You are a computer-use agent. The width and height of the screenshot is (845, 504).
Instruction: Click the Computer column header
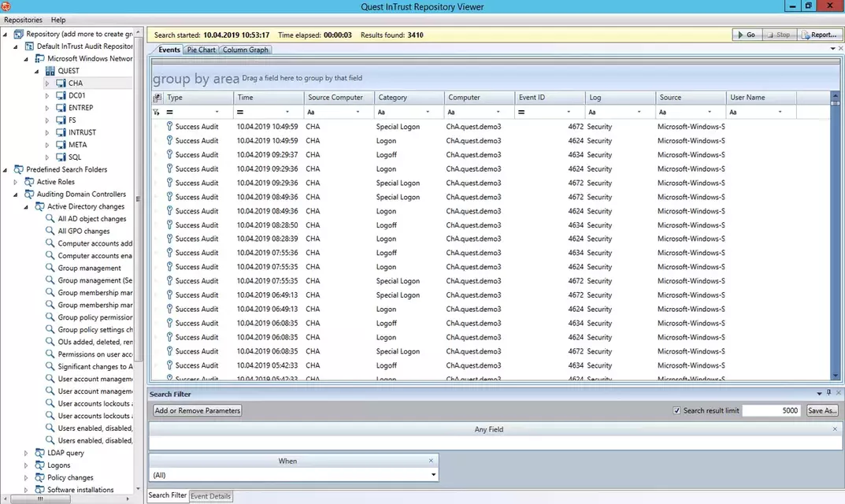click(x=480, y=98)
